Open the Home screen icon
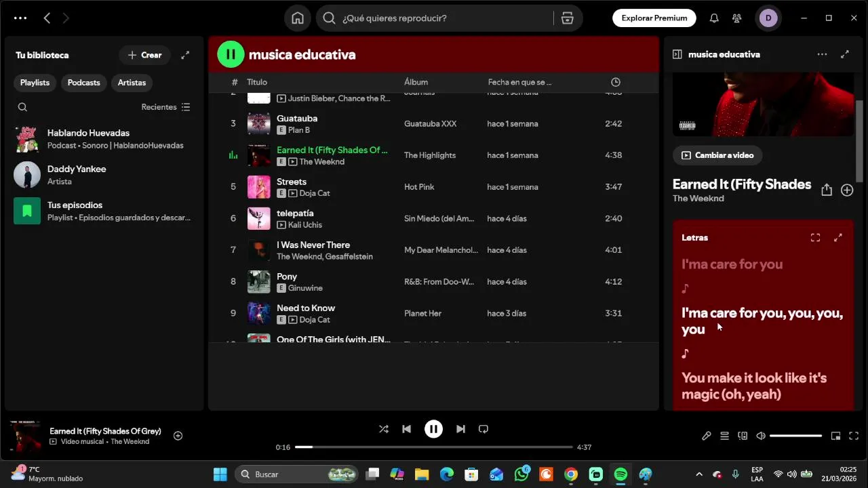 [298, 18]
